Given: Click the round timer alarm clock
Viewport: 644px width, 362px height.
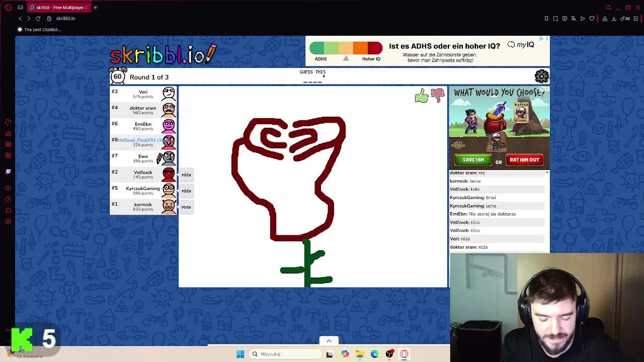Looking at the screenshot, I should (118, 76).
